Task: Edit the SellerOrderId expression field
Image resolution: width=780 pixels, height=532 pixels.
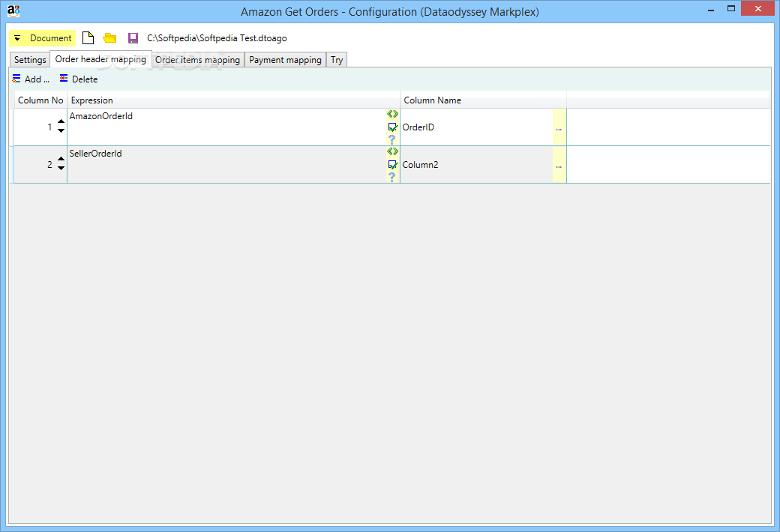Action: 226,165
